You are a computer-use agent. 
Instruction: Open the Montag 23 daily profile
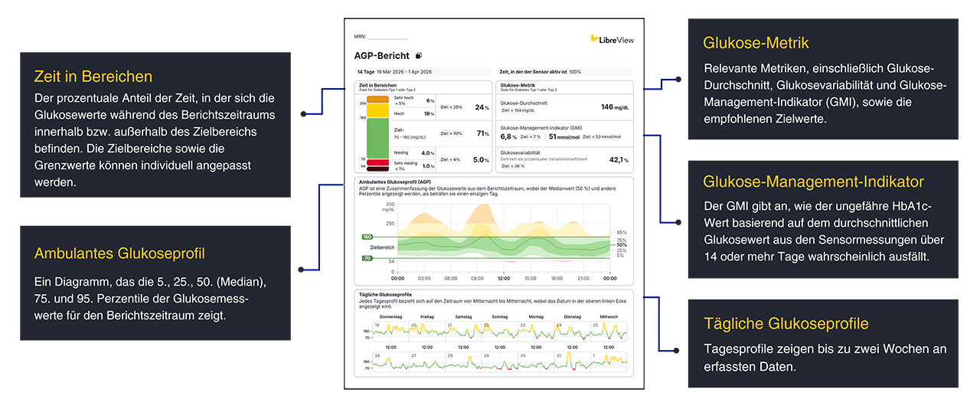coord(536,331)
